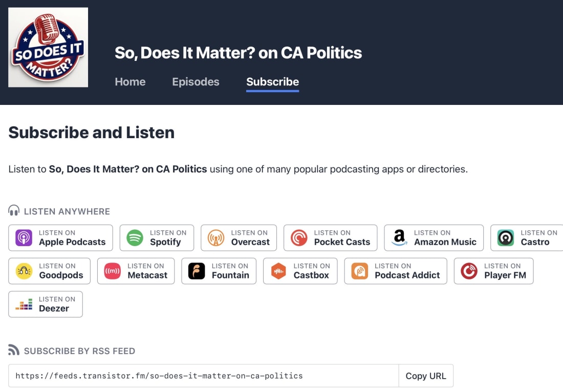Click the Subscribe and Listen heading
The image size is (563, 392).
coord(92,133)
